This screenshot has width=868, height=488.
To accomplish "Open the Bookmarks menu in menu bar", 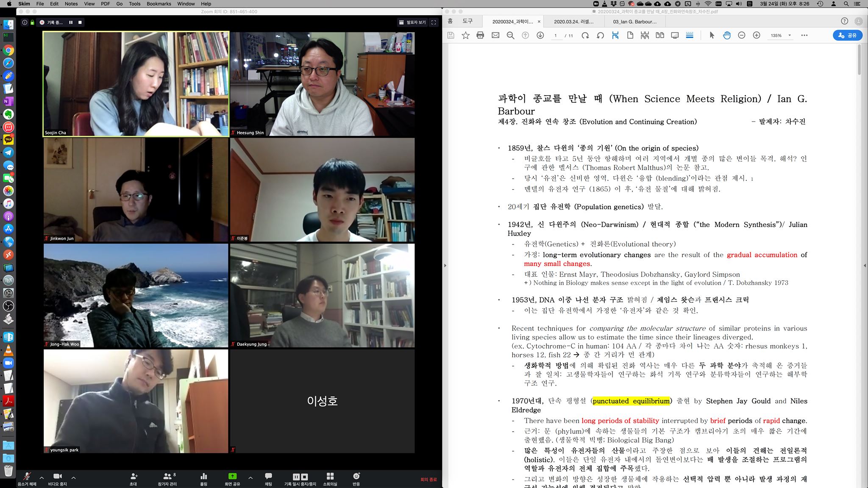I will click(x=159, y=4).
